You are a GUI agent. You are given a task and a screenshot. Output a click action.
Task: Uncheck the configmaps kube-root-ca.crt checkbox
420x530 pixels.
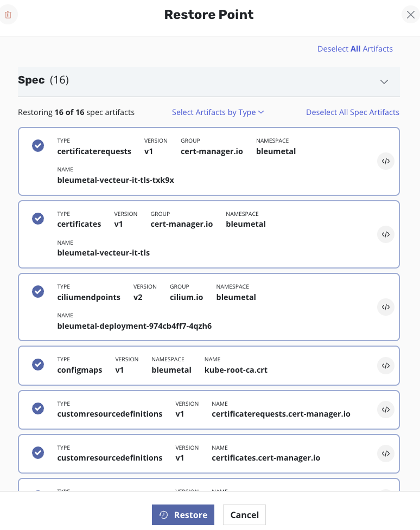tap(38, 365)
